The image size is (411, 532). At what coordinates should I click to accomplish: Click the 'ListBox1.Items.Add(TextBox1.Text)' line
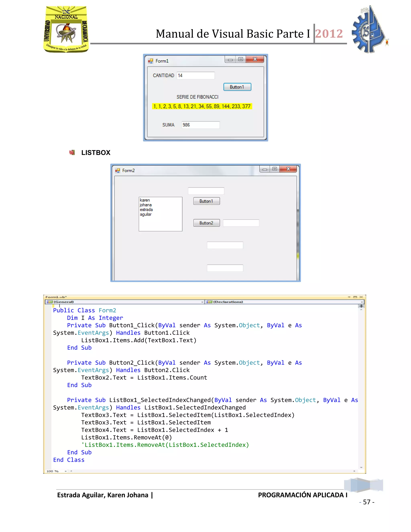tap(139, 340)
